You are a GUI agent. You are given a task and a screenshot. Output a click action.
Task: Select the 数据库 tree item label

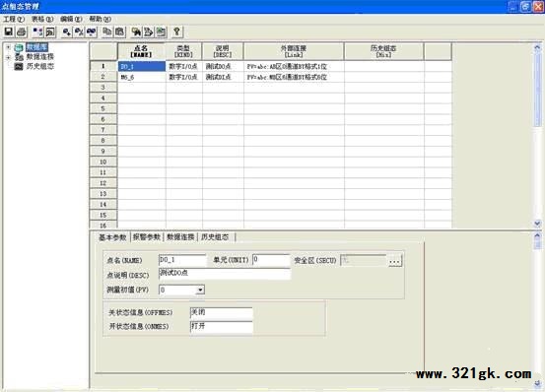point(36,47)
